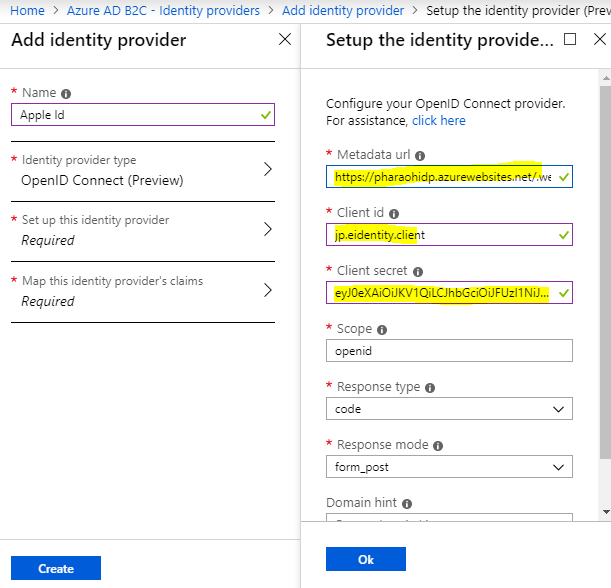Click the Metadata url info icon

pyautogui.click(x=420, y=156)
